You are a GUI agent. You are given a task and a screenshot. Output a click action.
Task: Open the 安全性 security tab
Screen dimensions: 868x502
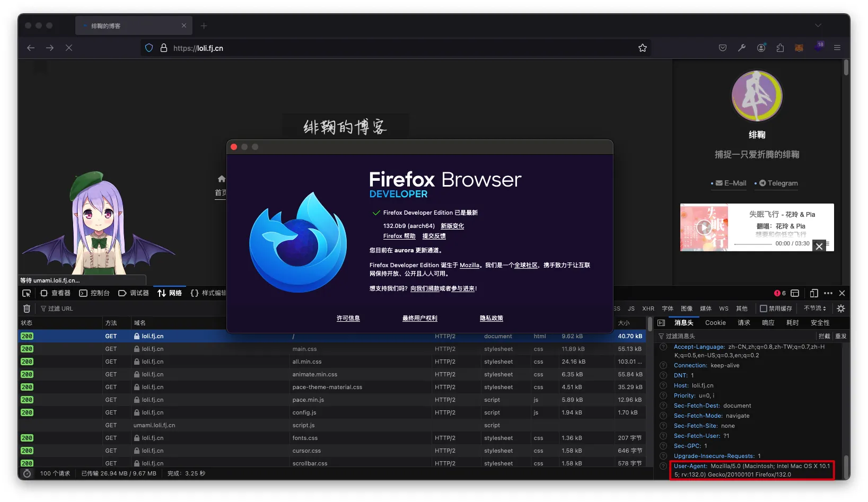click(x=820, y=323)
